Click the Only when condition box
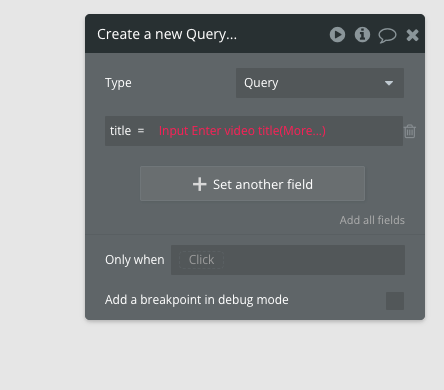 tap(288, 260)
